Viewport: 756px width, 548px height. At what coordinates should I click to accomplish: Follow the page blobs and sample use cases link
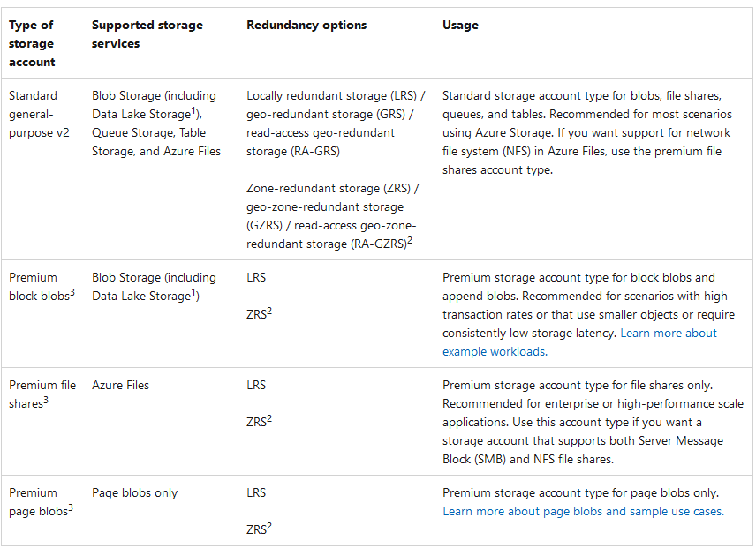point(583,511)
